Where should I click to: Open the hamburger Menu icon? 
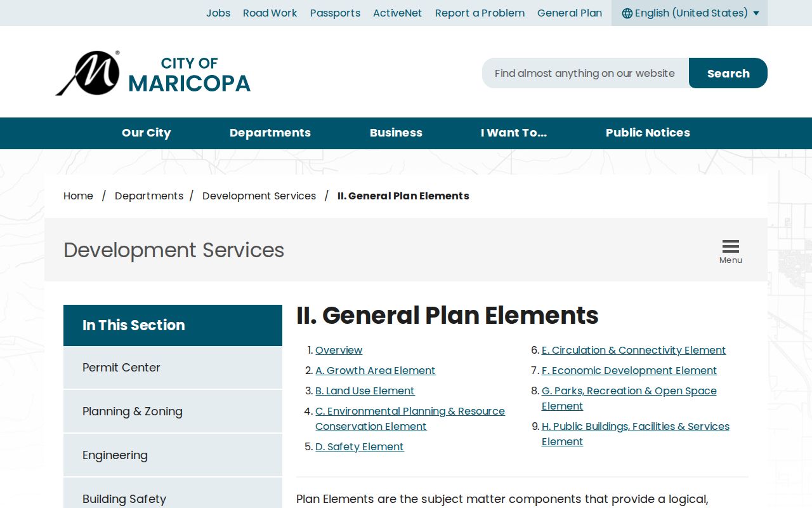coord(731,251)
